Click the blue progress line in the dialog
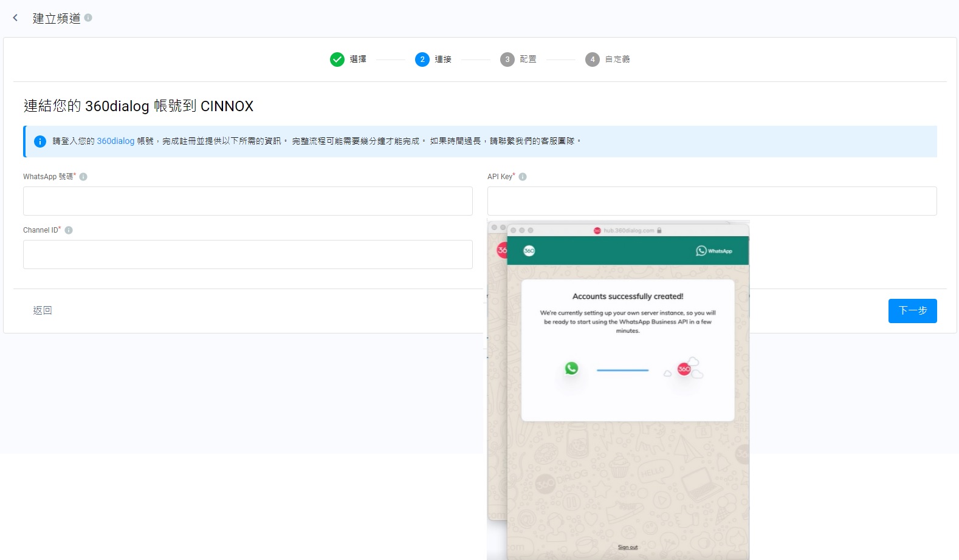Viewport: 959px width, 560px height. tap(622, 370)
